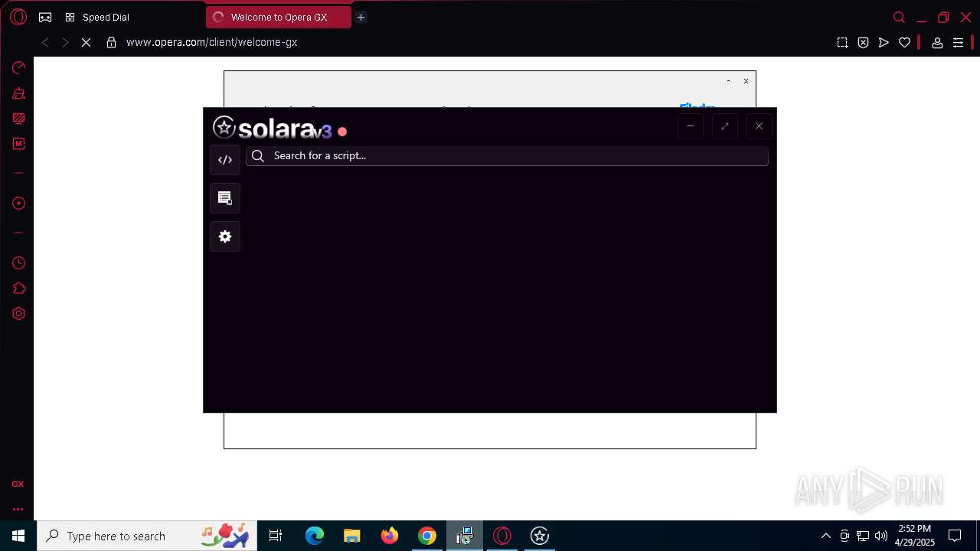Search open tabs with the magnifier icon

899,17
